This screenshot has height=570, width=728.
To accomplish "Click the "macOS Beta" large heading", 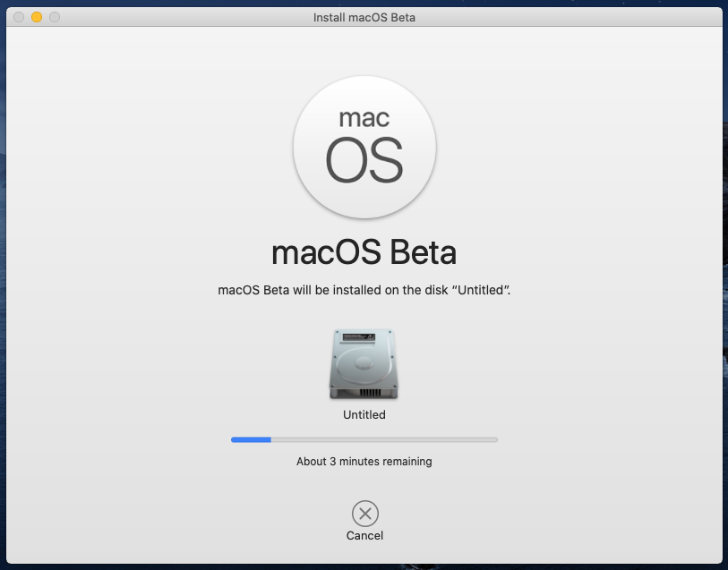I will [364, 252].
